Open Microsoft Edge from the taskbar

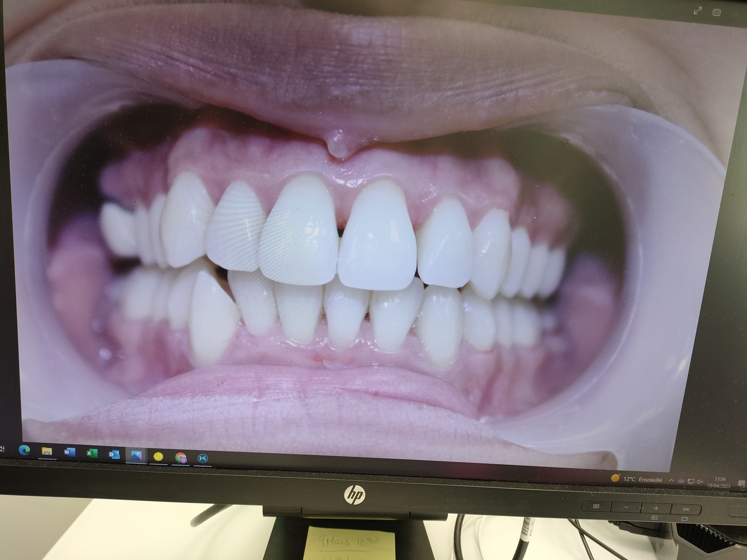pyautogui.click(x=25, y=450)
